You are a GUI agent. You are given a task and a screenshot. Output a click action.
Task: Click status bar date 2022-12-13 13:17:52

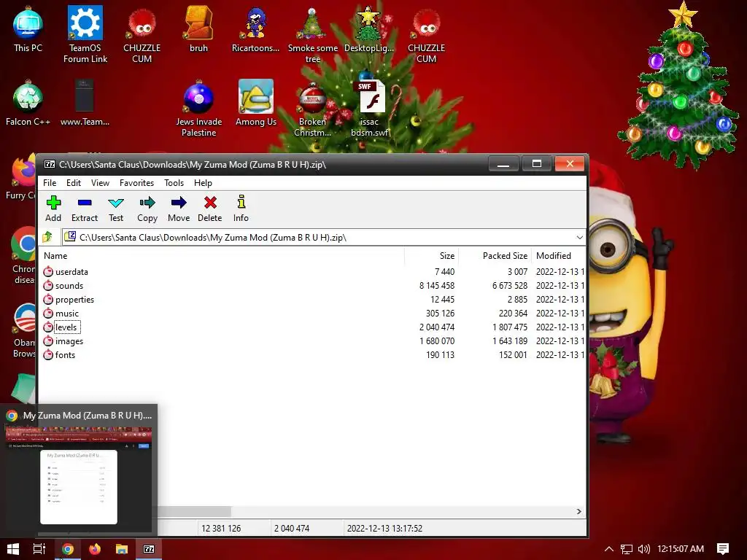click(x=384, y=529)
